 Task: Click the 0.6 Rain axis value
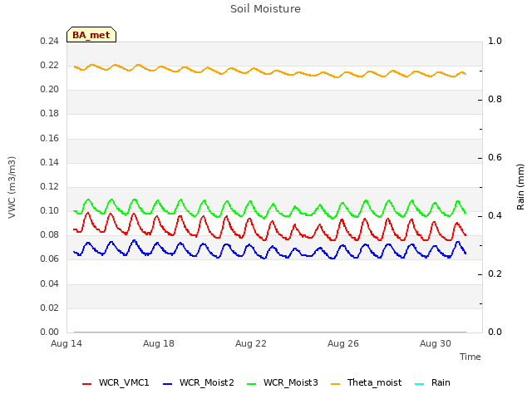495,158
